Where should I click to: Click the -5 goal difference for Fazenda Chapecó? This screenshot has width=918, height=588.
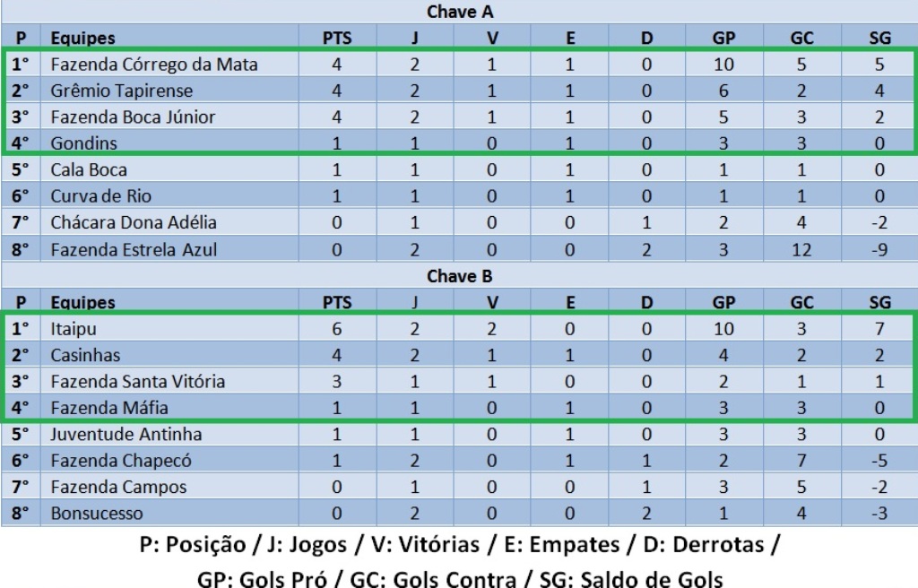[x=879, y=461]
